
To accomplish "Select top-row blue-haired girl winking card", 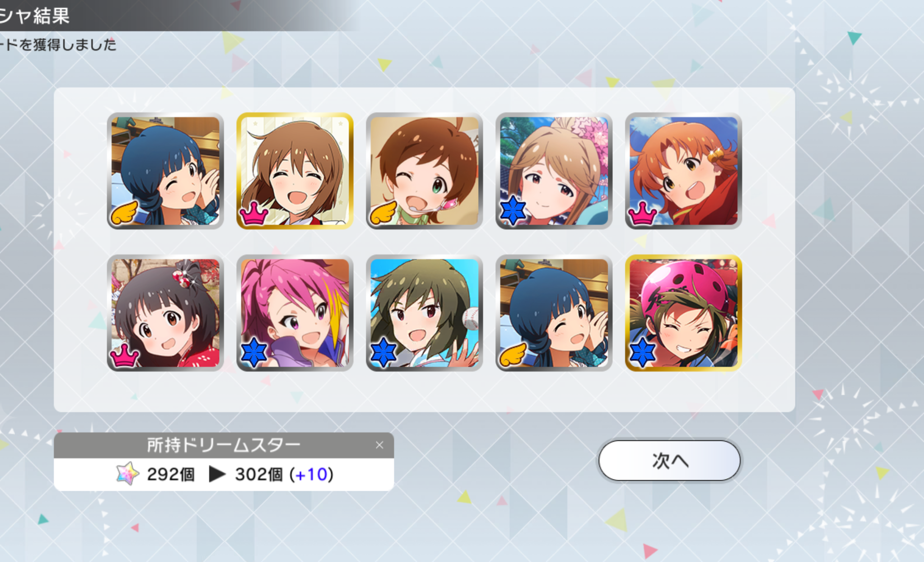I will coord(165,171).
